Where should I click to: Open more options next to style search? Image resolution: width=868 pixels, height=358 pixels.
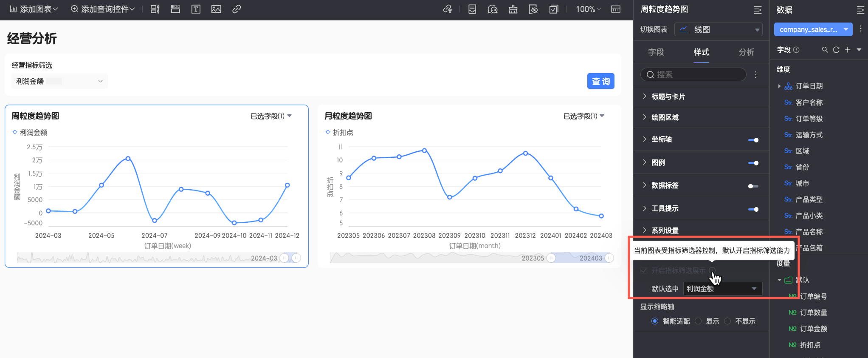pyautogui.click(x=756, y=75)
